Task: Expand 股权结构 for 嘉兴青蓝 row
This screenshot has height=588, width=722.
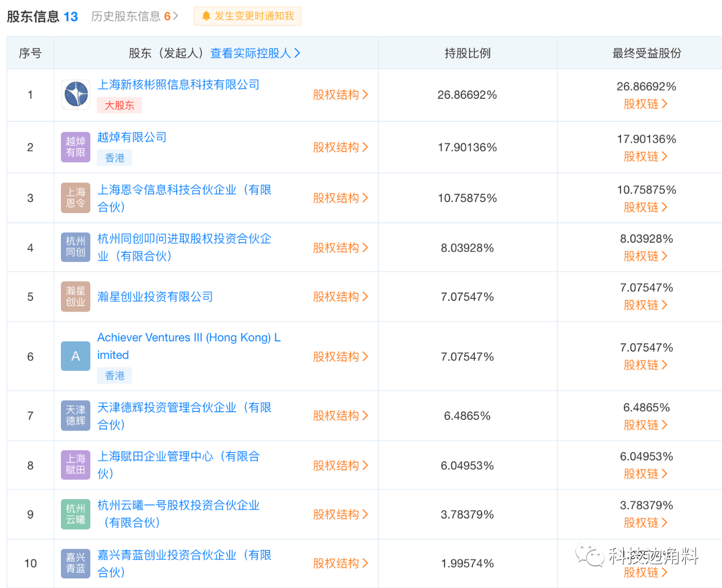Action: (x=341, y=563)
